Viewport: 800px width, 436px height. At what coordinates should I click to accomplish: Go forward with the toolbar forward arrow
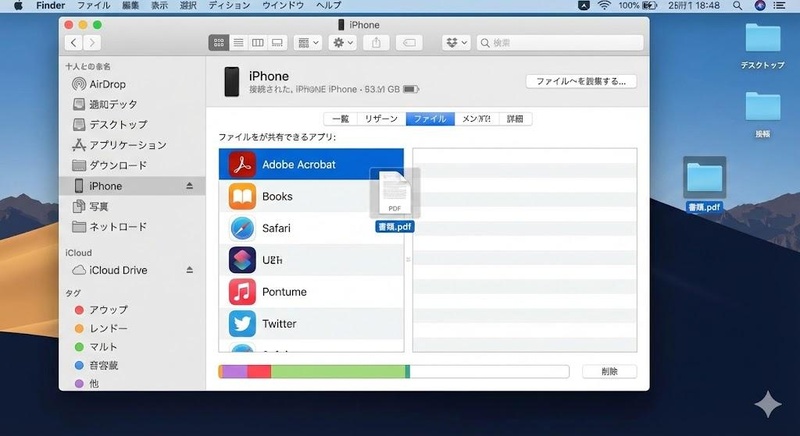point(92,43)
